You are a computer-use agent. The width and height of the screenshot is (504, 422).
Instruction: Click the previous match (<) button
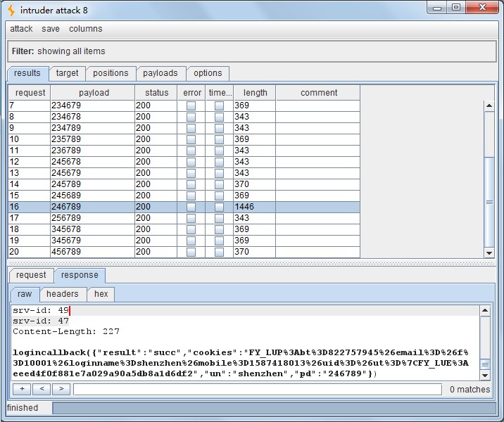point(42,389)
